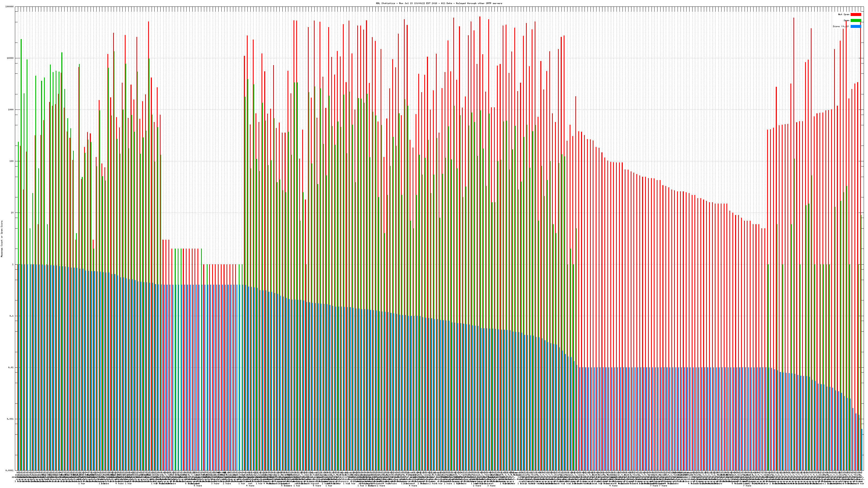Viewport: 868px width, 488px height.
Task: Click the 100000 y-axis tick label
Action: (10, 7)
